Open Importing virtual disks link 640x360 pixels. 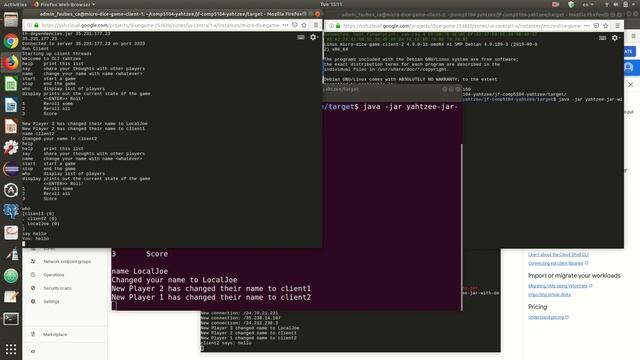pos(549,295)
